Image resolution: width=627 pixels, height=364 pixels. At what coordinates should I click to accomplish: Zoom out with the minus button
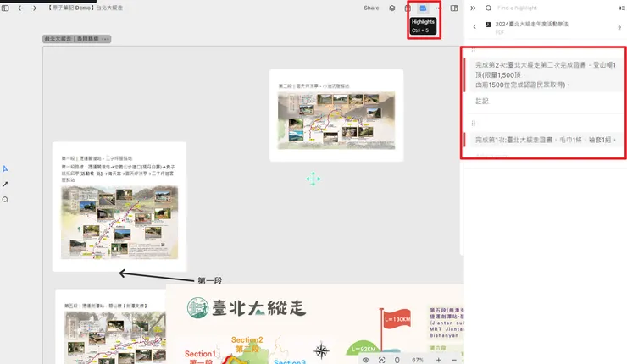[x=454, y=360]
